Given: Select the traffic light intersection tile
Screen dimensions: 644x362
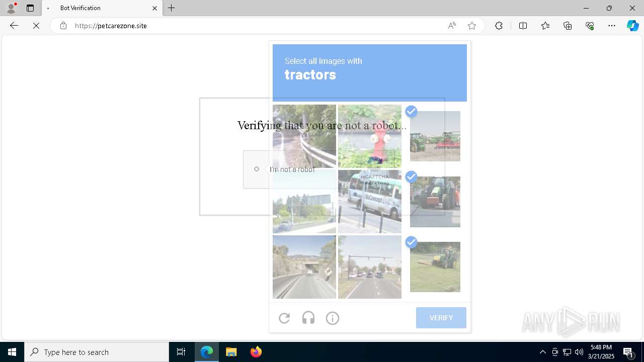Looking at the screenshot, I should [x=370, y=267].
